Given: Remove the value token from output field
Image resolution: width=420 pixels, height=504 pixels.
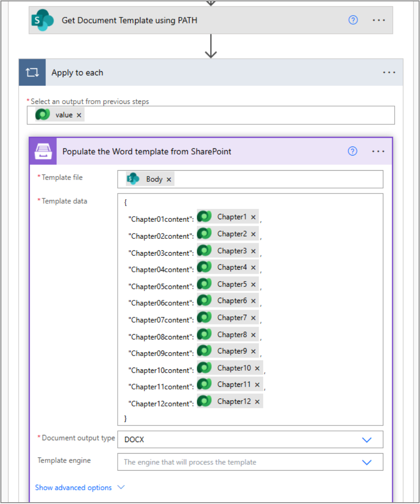Looking at the screenshot, I should pyautogui.click(x=79, y=115).
